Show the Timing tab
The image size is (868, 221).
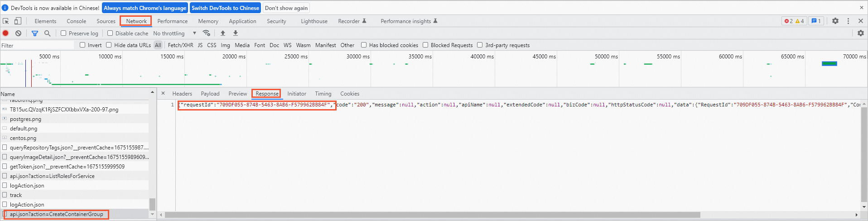pos(323,94)
